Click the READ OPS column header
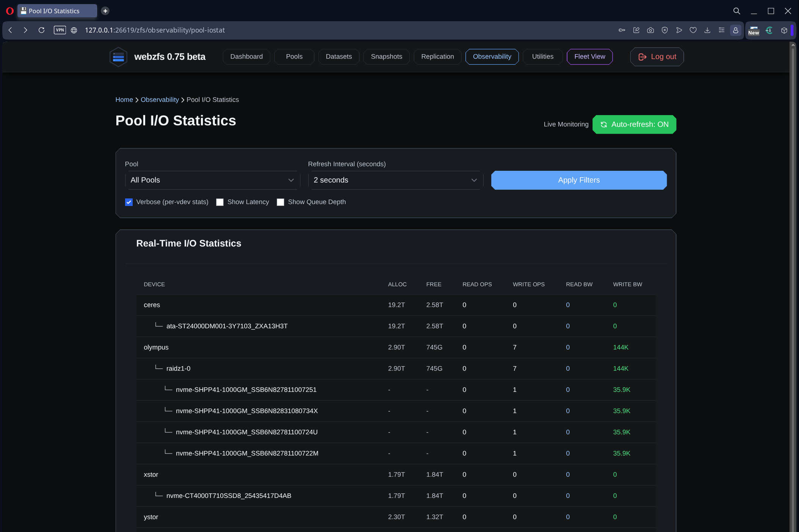 pyautogui.click(x=477, y=284)
